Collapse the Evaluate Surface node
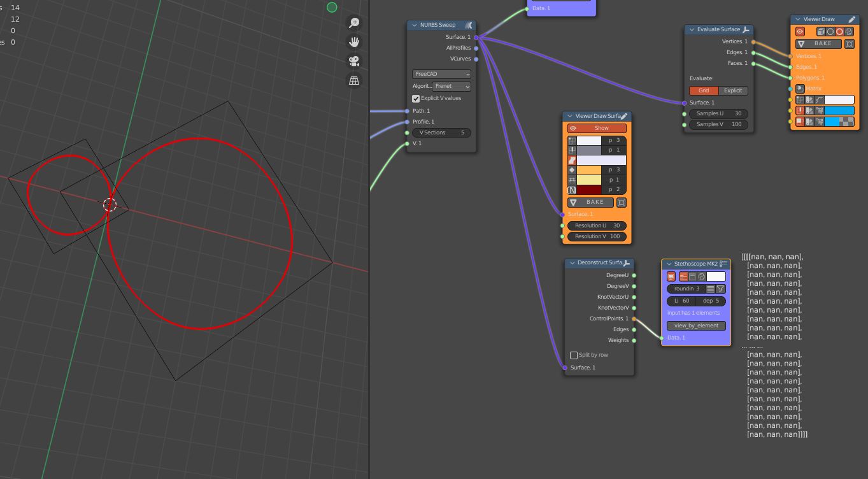 (692, 30)
